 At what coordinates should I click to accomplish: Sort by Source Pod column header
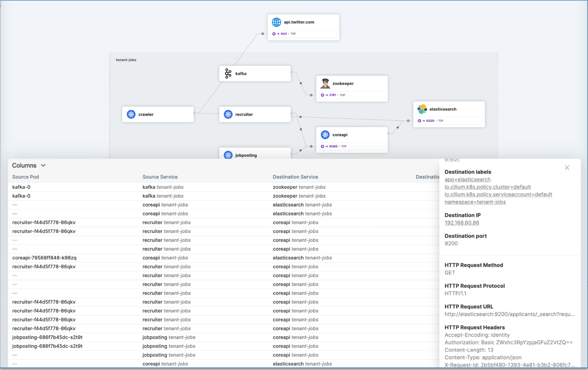26,177
